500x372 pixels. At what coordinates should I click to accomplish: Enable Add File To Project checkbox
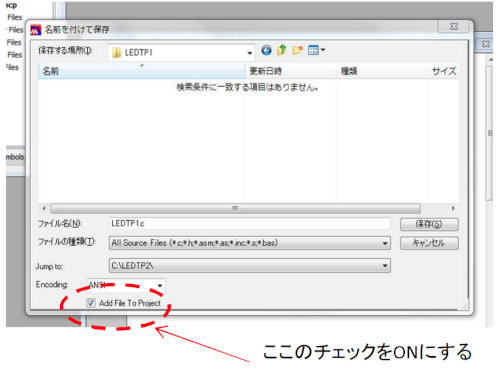tap(91, 303)
